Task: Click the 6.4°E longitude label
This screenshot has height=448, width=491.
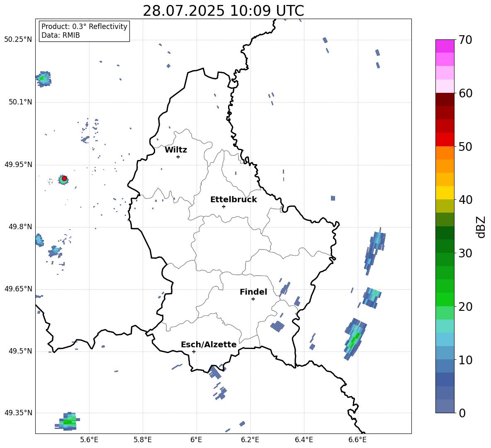Action: pyautogui.click(x=304, y=440)
